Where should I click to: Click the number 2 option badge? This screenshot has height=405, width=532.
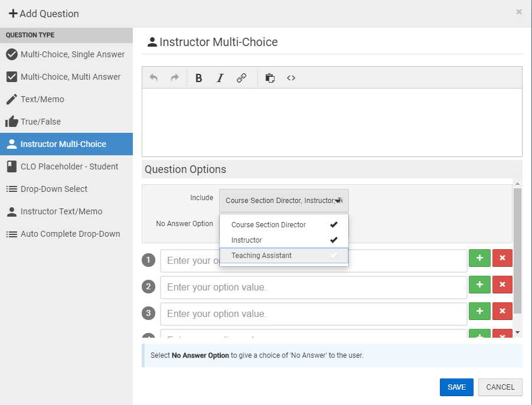click(148, 286)
